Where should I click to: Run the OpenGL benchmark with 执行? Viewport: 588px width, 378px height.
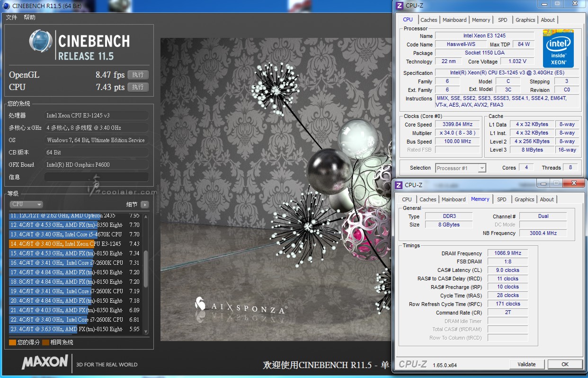[138, 75]
